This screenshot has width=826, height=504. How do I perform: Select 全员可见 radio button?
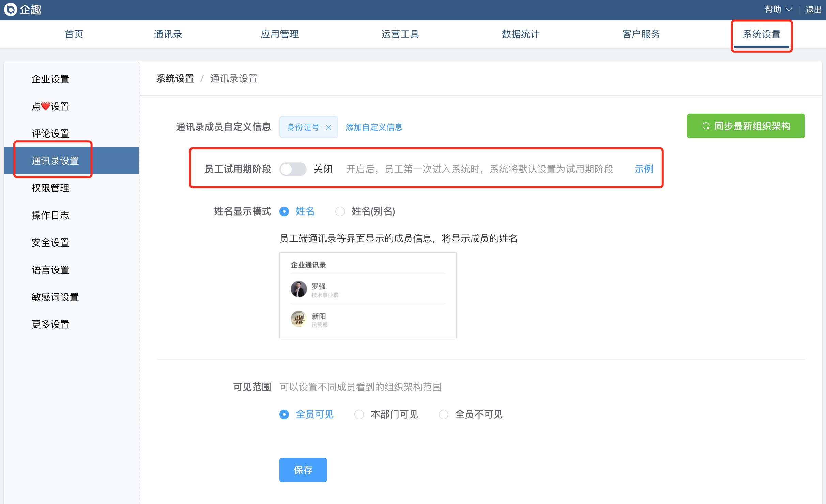tap(284, 414)
